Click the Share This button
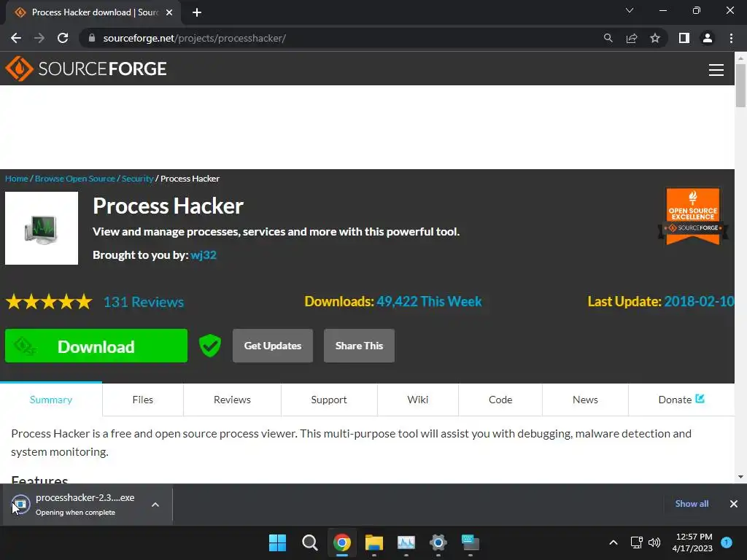Image resolution: width=747 pixels, height=560 pixels. click(x=359, y=346)
